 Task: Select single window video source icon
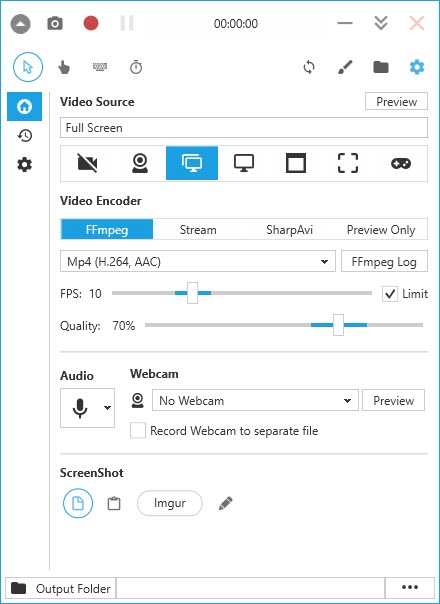point(296,163)
